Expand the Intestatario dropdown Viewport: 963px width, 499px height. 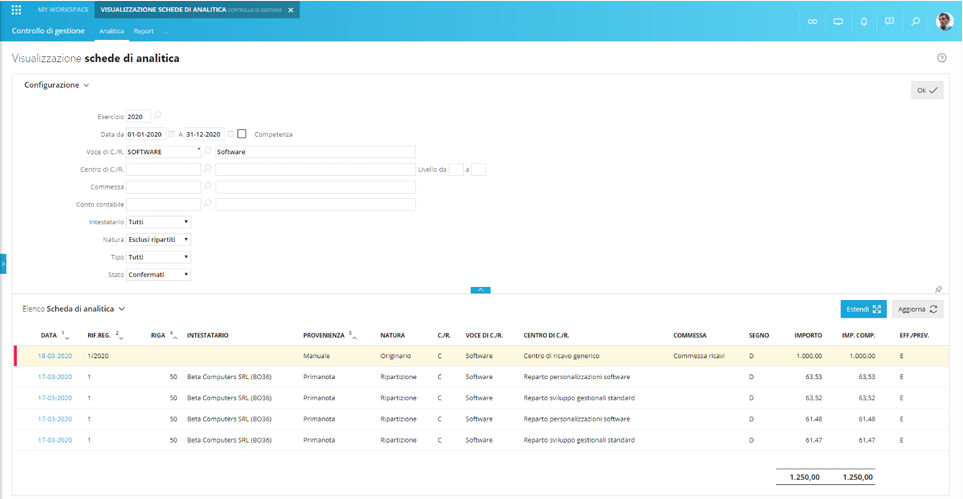(159, 222)
